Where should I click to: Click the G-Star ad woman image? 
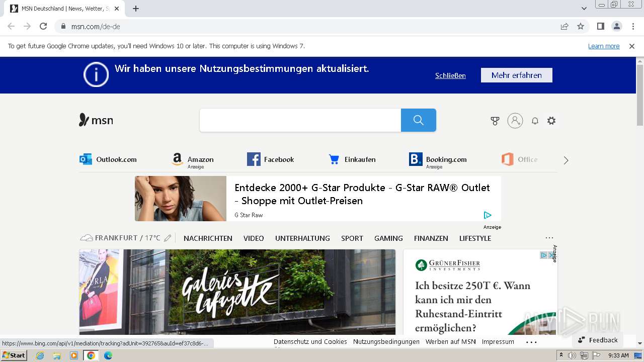coord(181,199)
